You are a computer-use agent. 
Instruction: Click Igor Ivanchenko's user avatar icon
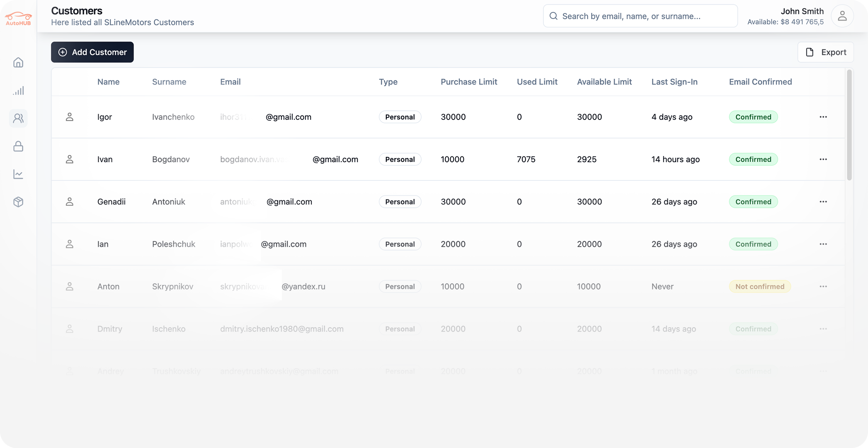(70, 117)
